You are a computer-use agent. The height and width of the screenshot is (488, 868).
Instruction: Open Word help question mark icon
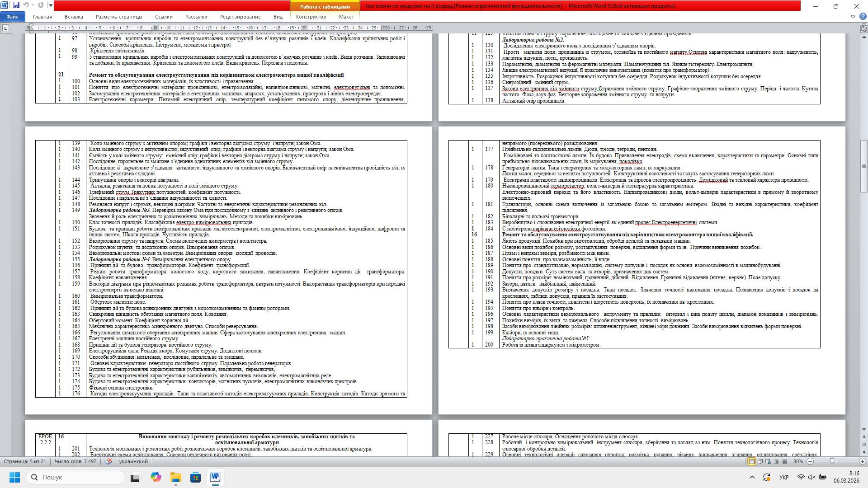coord(863,17)
